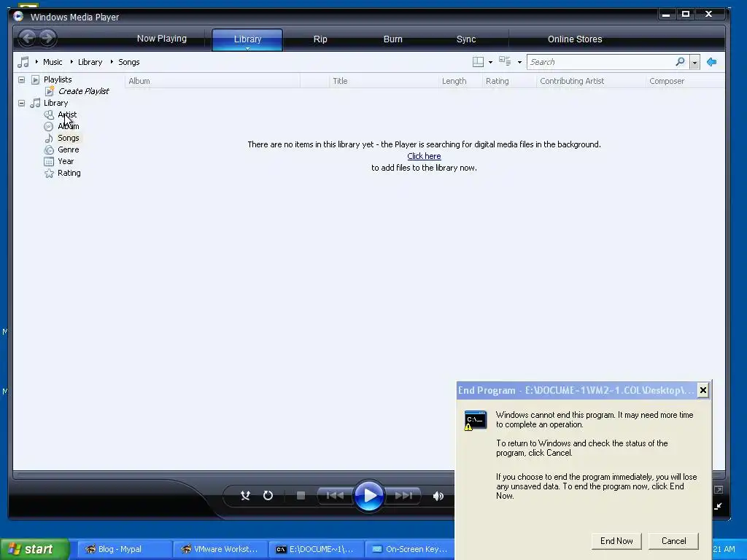This screenshot has width=747, height=560.
Task: Expand the arrow before Library in breadcrumb
Action: click(71, 62)
